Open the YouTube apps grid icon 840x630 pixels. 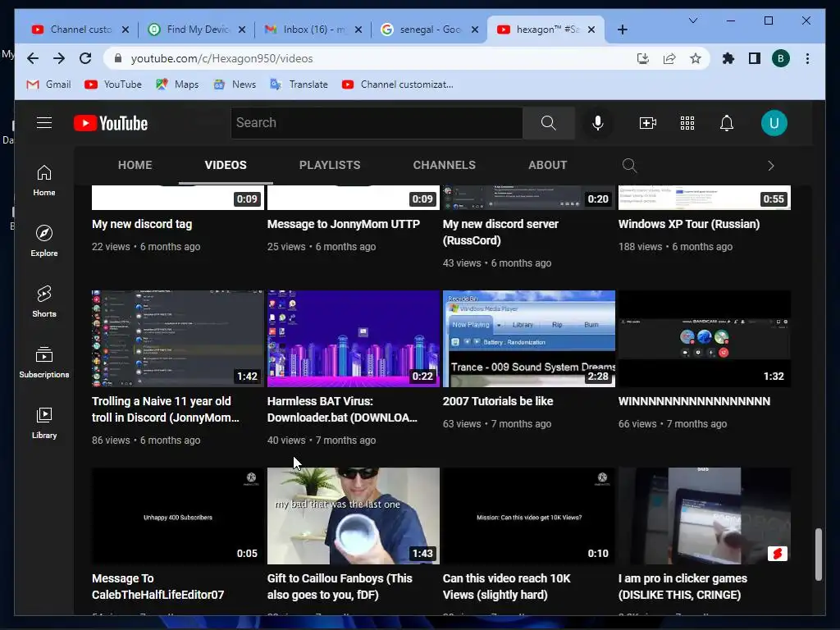(687, 123)
